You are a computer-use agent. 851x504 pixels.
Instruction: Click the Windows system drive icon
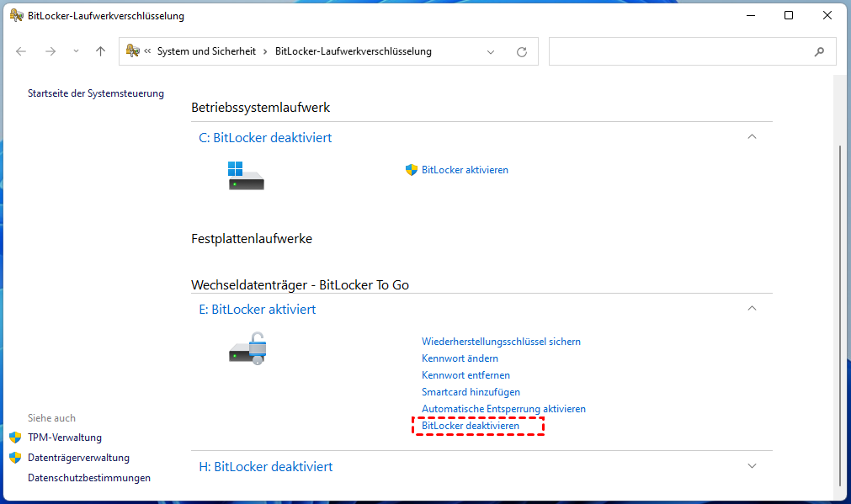click(246, 175)
